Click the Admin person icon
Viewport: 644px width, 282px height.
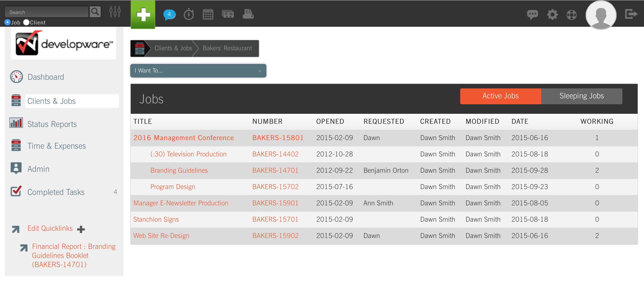[16, 168]
